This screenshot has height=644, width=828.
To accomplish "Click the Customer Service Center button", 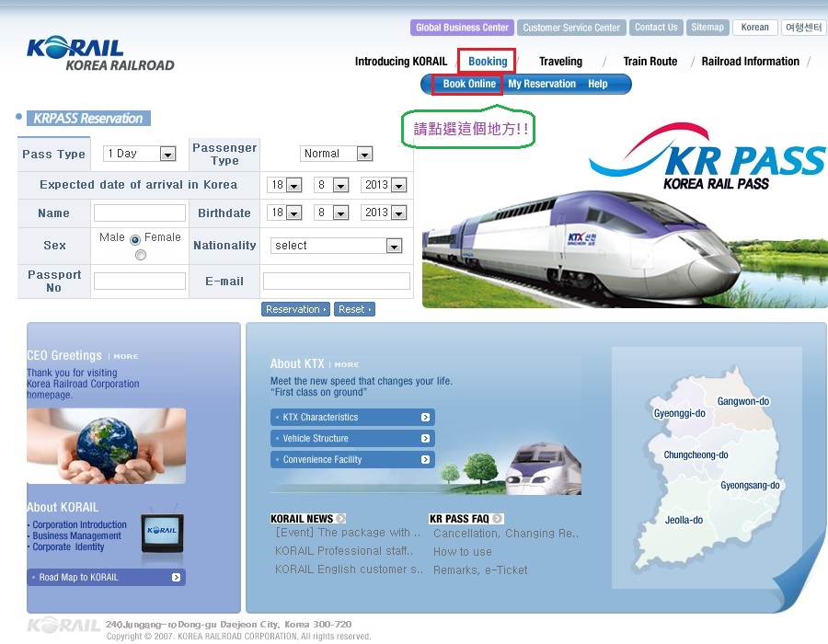I will [x=571, y=28].
